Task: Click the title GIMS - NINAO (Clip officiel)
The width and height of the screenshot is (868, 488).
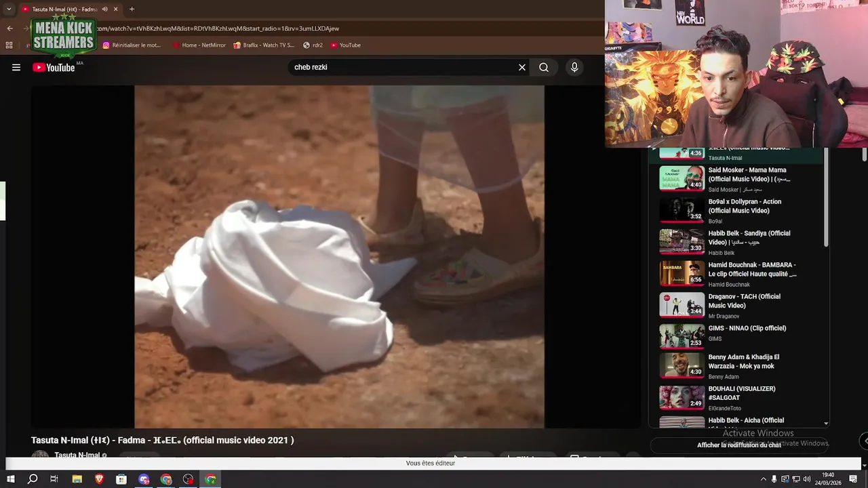Action: coord(747,328)
